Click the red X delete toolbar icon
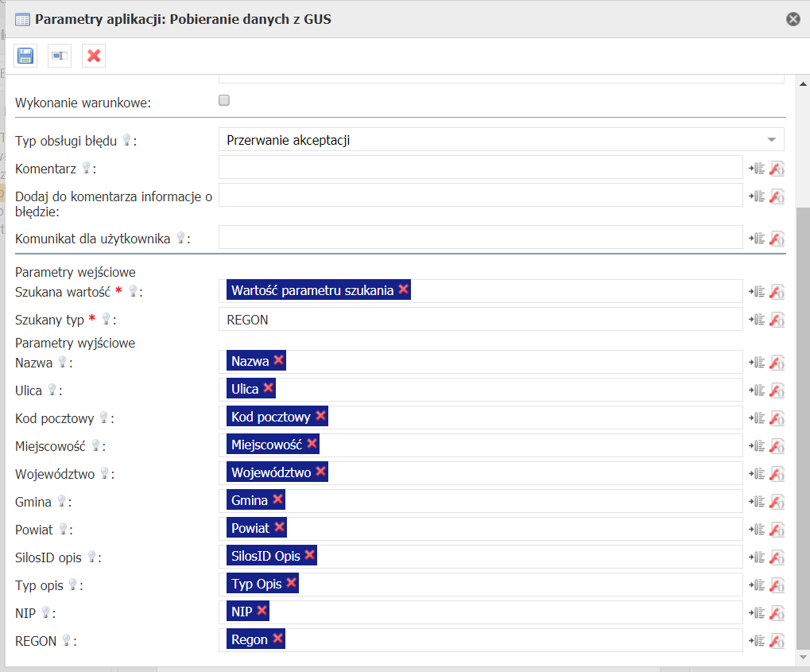Viewport: 810px width, 672px height. [94, 56]
